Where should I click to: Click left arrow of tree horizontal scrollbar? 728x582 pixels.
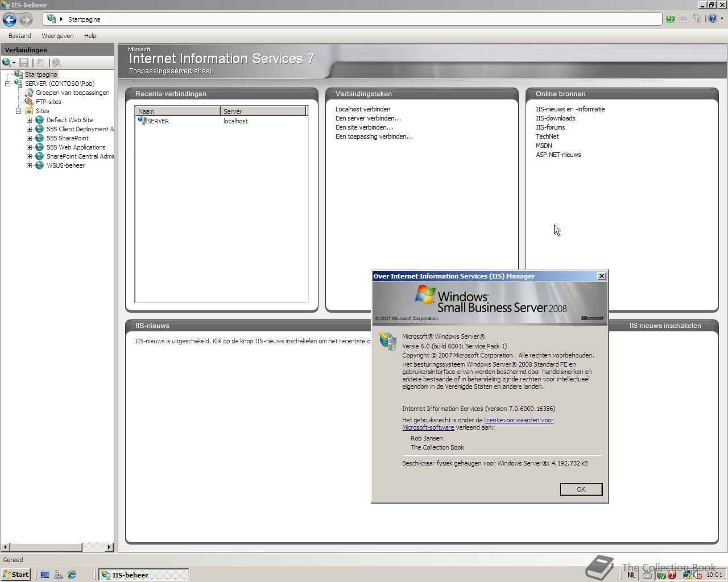coord(6,547)
